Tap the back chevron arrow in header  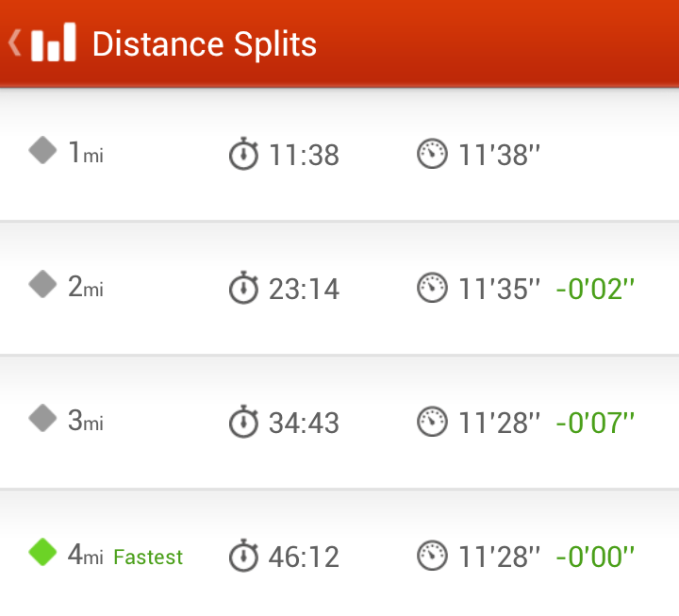pyautogui.click(x=14, y=43)
